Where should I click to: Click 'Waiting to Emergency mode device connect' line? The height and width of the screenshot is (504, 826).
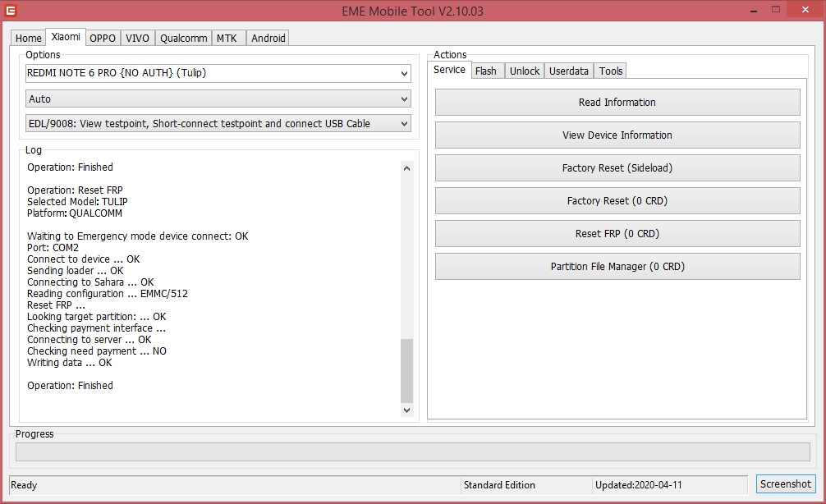point(137,236)
